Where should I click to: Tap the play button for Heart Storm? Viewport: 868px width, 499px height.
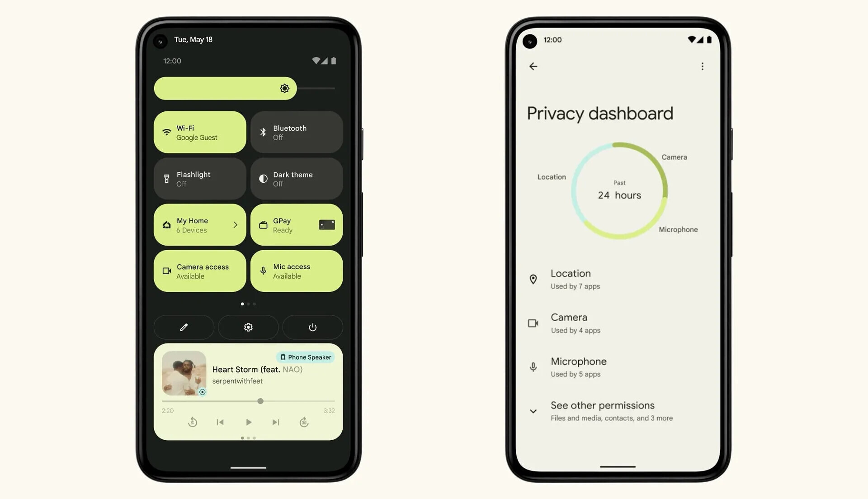click(248, 422)
